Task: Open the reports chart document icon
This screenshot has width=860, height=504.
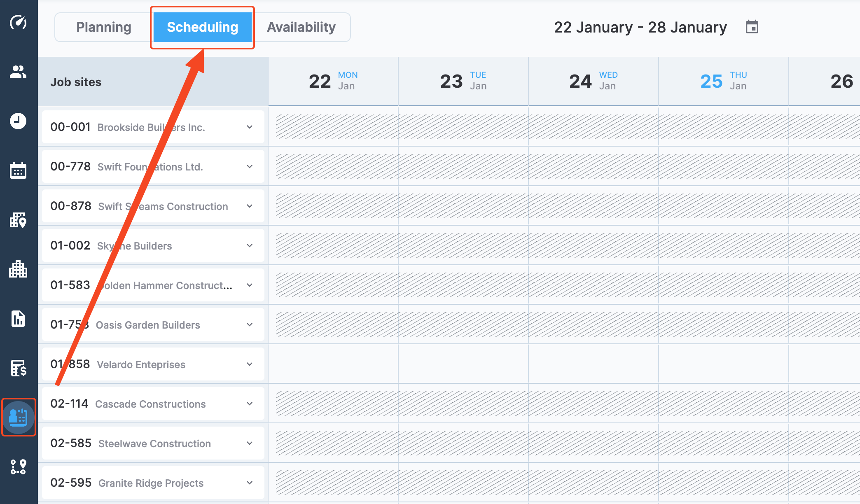Action: coord(18,319)
